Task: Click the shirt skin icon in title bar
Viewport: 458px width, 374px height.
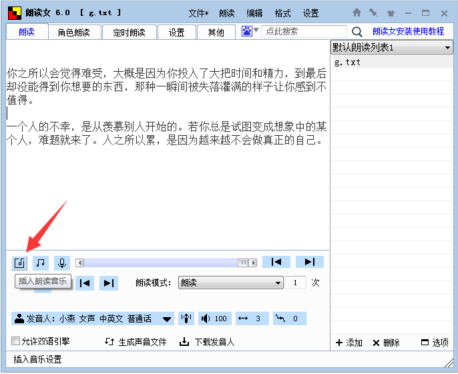Action: 390,13
